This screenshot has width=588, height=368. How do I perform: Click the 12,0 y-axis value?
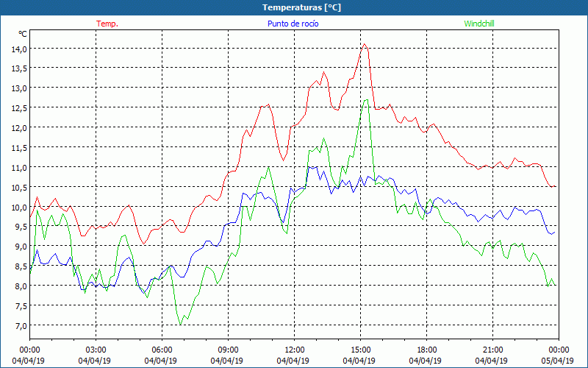coord(19,127)
